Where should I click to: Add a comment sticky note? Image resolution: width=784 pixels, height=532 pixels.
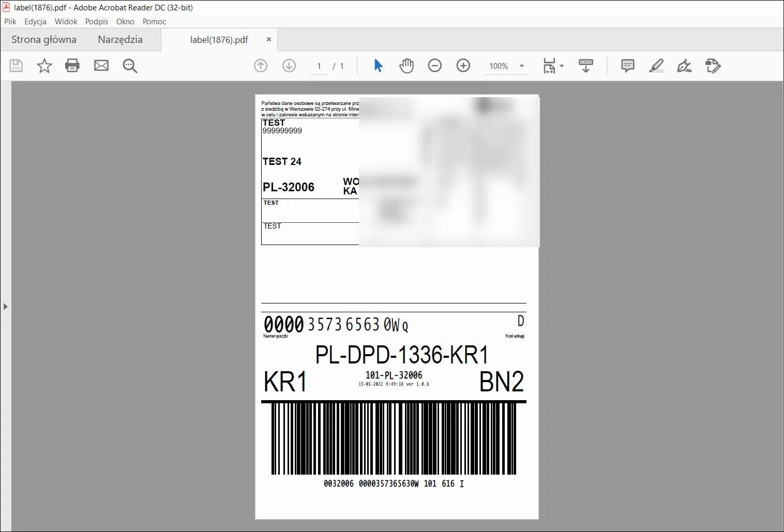pyautogui.click(x=628, y=66)
